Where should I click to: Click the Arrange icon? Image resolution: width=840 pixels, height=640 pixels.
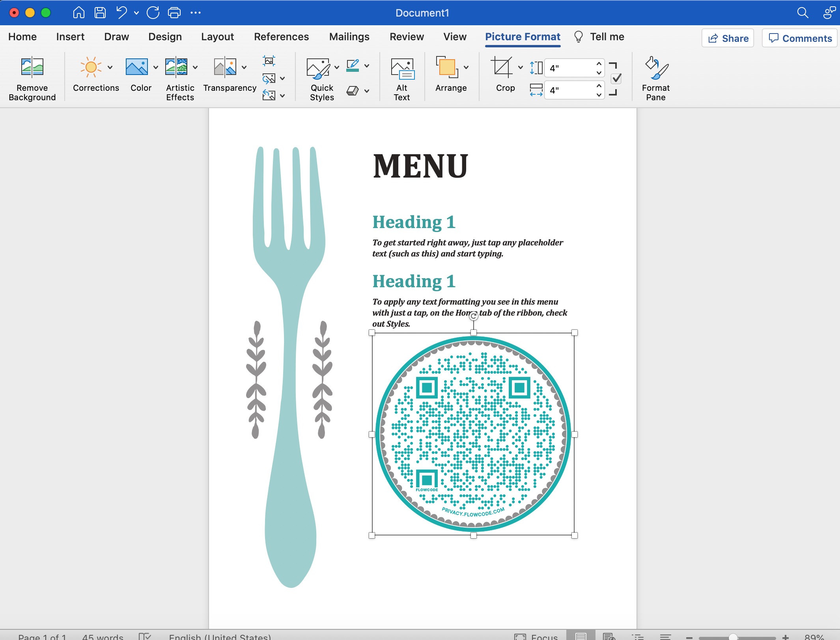pyautogui.click(x=447, y=67)
